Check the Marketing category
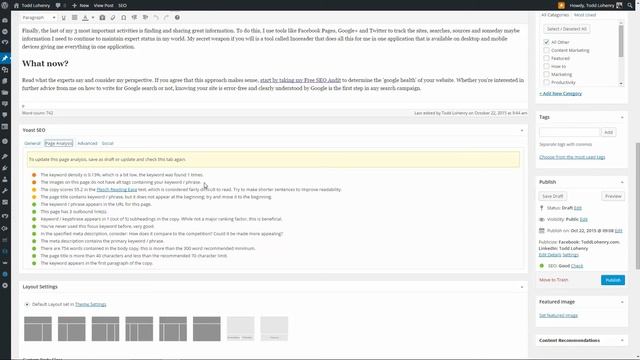This screenshot has width=640, height=360. point(546,74)
